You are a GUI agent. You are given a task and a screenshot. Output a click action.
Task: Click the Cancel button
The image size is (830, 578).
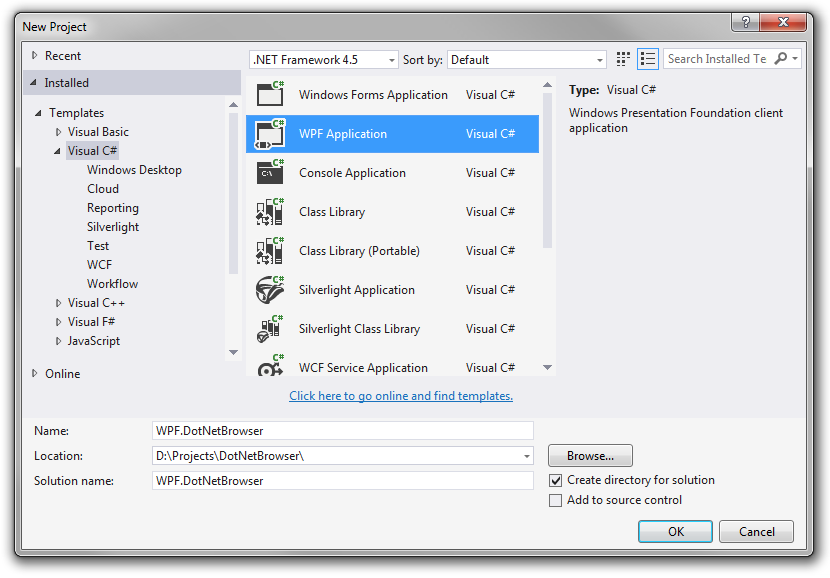tap(756, 531)
